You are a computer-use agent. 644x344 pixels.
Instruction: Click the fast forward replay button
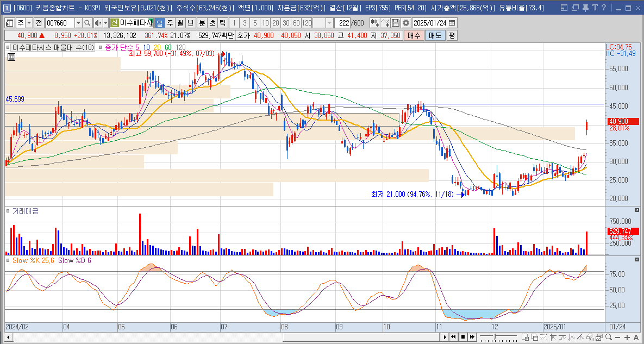[x=472, y=337]
